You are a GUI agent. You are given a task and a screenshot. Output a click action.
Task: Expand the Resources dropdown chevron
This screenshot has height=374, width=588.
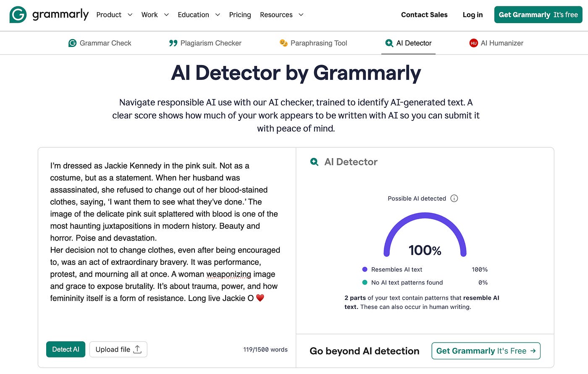coord(301,15)
